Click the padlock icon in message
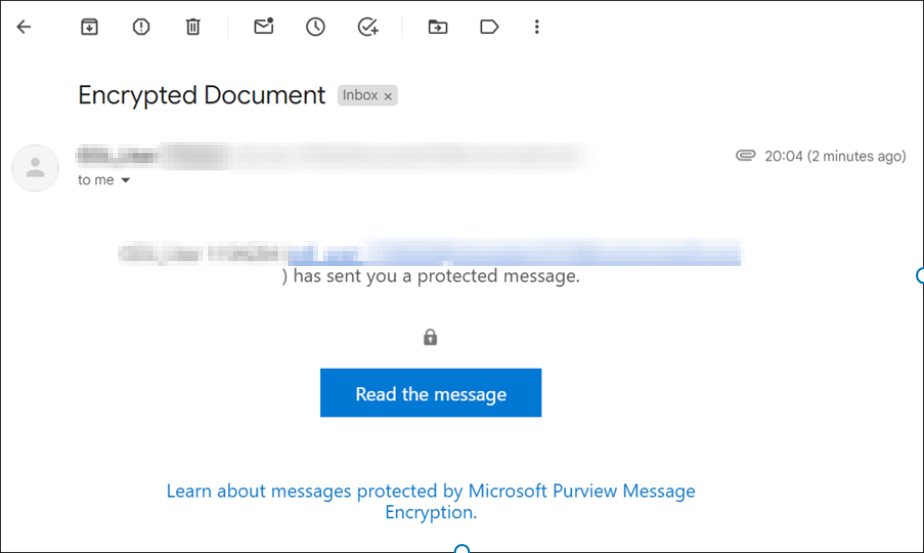Image resolution: width=924 pixels, height=553 pixels. coord(430,338)
